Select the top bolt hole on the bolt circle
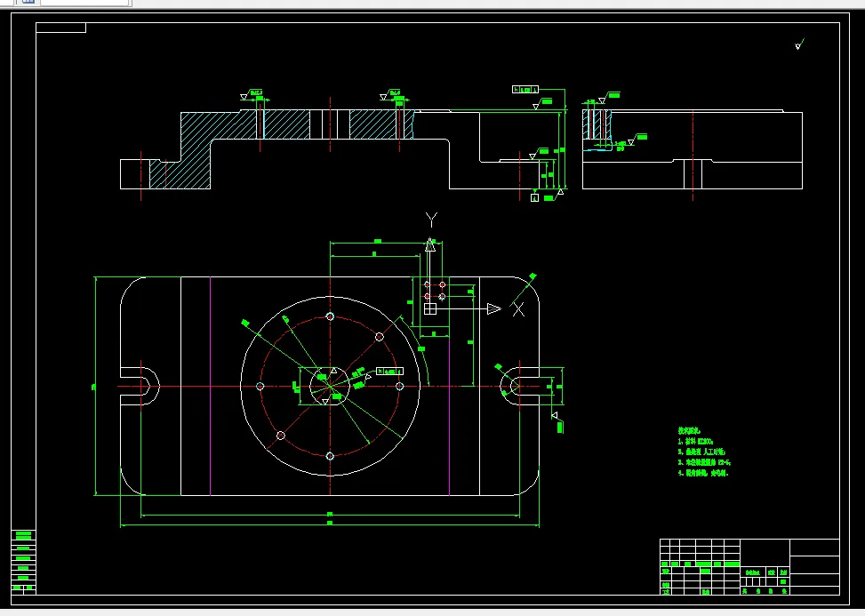 (330, 316)
